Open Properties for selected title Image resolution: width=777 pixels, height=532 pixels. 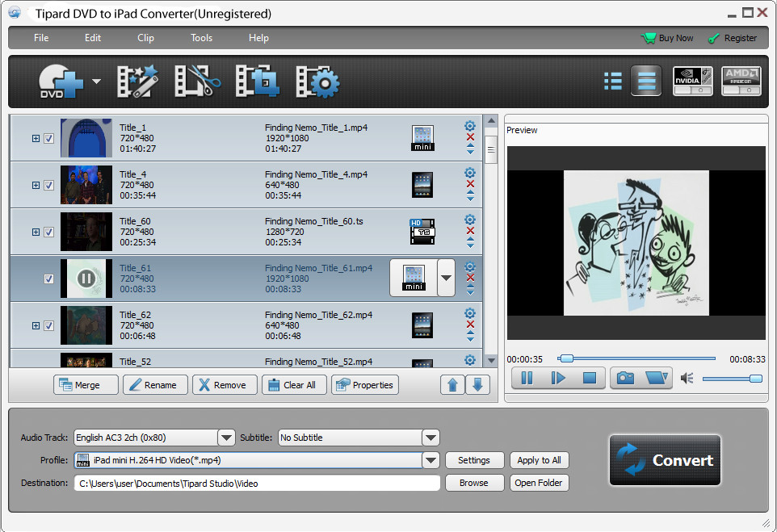pos(365,385)
